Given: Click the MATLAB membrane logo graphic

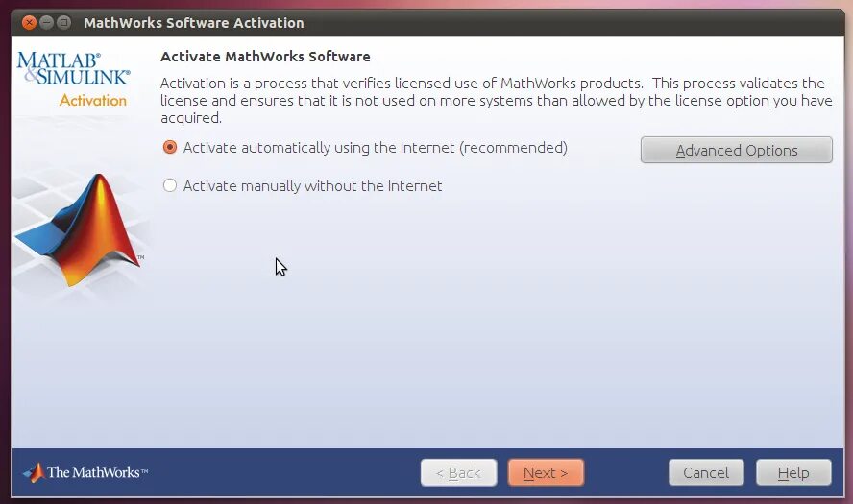Looking at the screenshot, I should click(x=79, y=229).
